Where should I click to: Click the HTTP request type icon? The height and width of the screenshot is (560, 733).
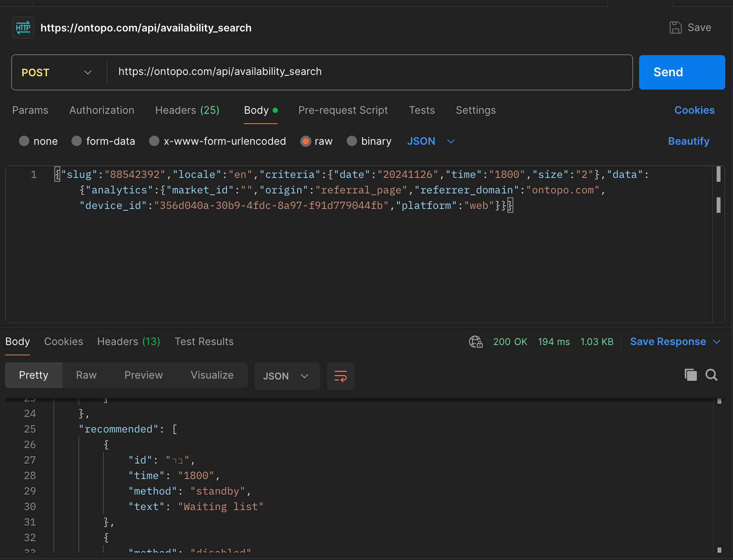click(23, 28)
